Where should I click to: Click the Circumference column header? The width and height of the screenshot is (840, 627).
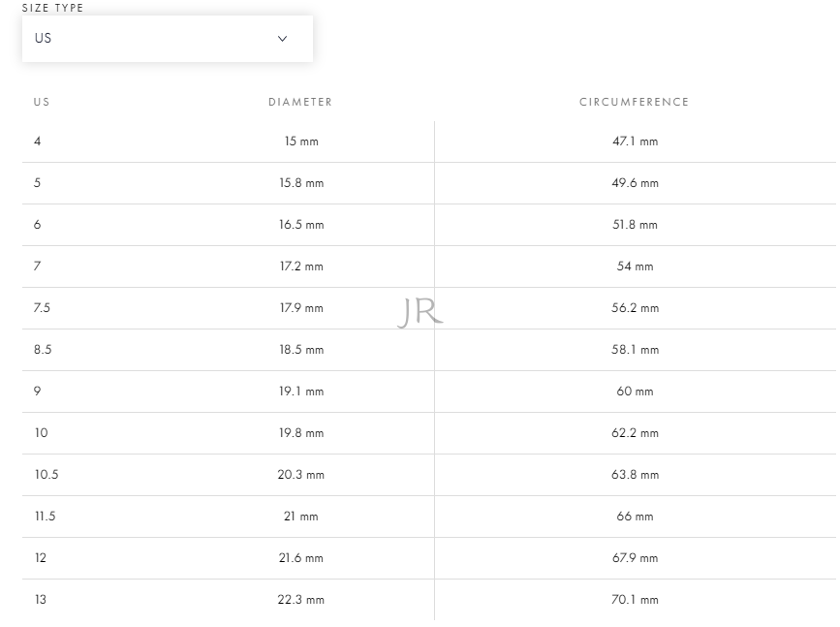[x=635, y=102]
